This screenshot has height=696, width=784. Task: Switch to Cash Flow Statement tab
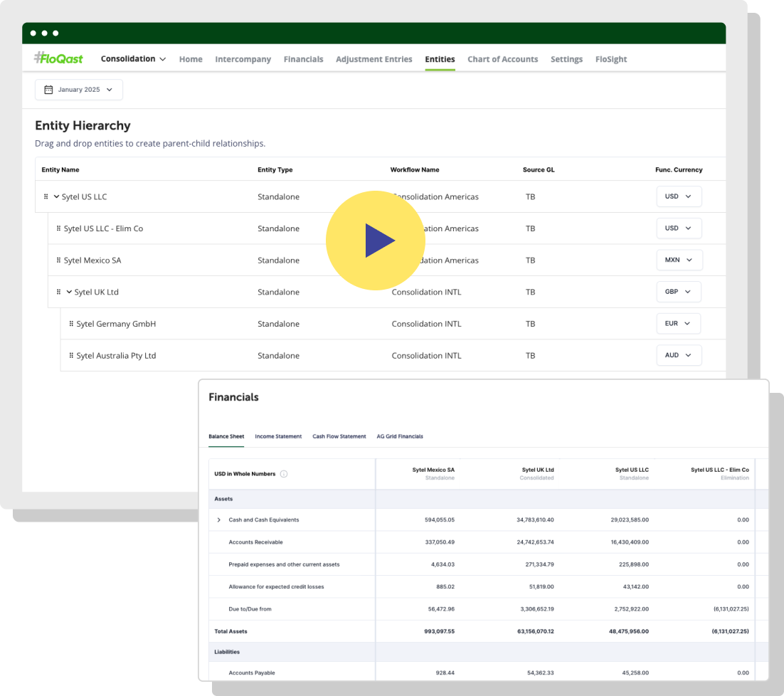339,436
